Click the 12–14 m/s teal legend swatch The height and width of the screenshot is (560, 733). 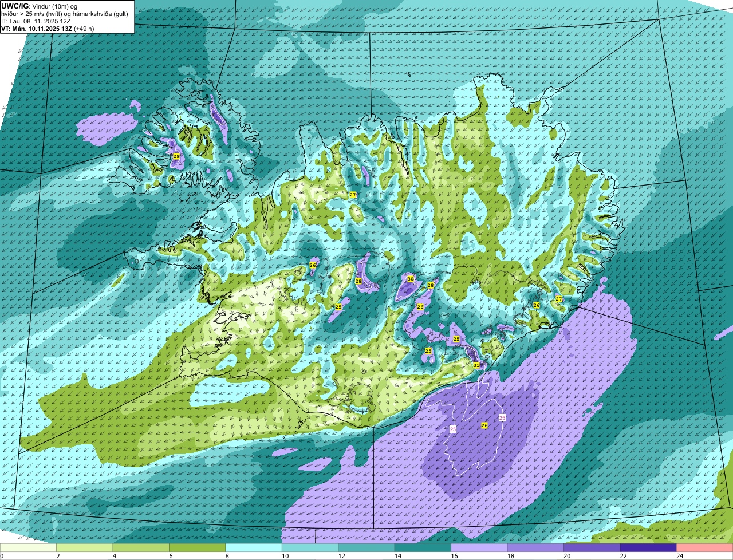[366, 547]
